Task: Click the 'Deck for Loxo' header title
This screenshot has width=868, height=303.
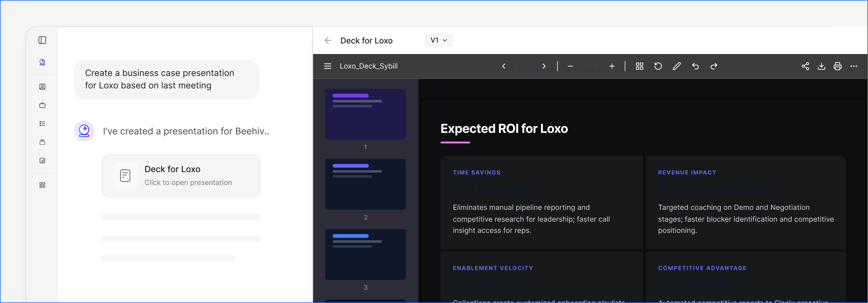Action: (x=367, y=41)
